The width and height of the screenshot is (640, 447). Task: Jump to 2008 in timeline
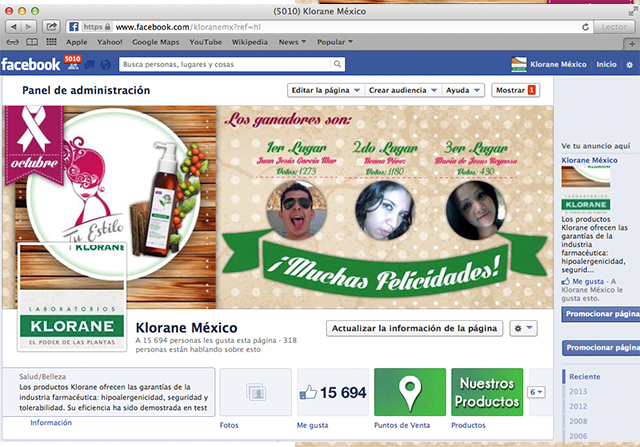(x=578, y=421)
